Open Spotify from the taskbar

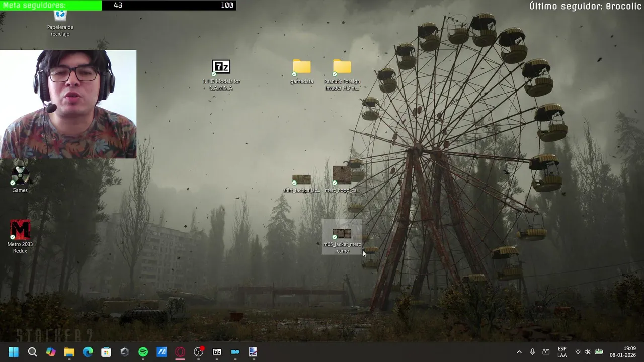pos(143,352)
